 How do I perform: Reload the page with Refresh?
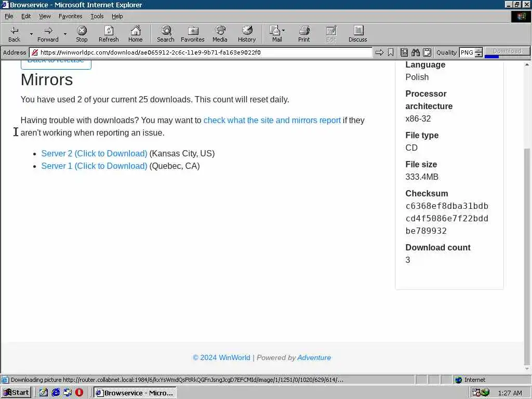(109, 34)
